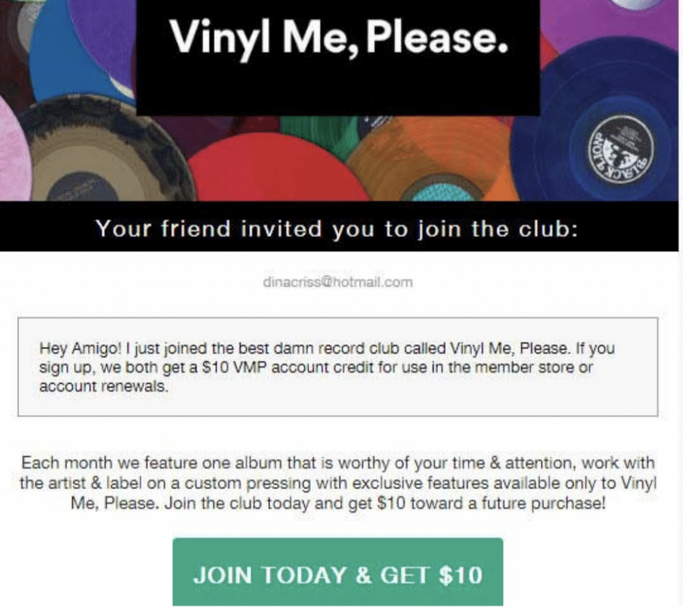The height and width of the screenshot is (616, 683).
Task: Click the purple vinyl record at top right
Action: point(610,26)
